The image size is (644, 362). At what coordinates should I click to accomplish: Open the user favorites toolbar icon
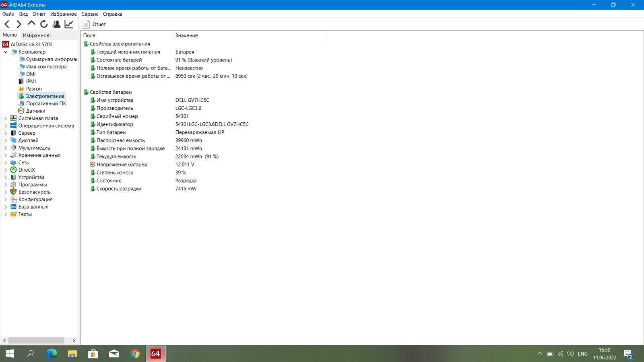56,24
